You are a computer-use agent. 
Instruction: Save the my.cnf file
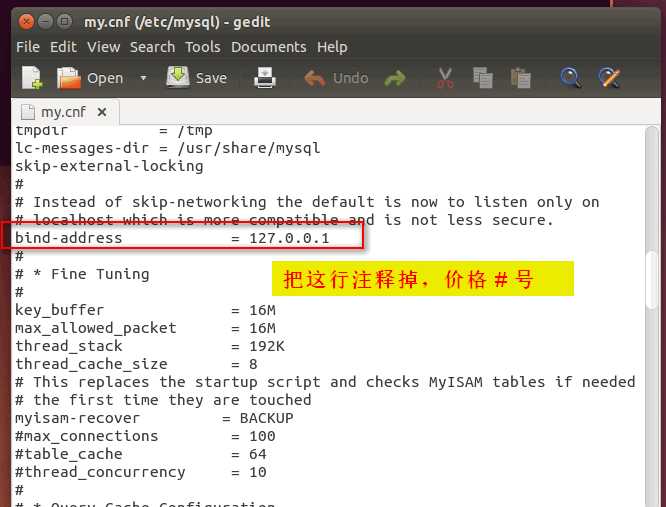(196, 78)
